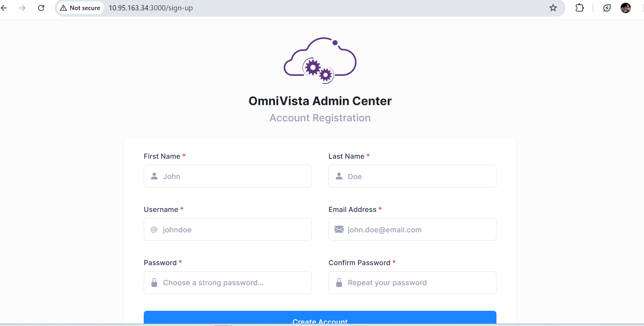Focus the Password input field

(x=228, y=283)
